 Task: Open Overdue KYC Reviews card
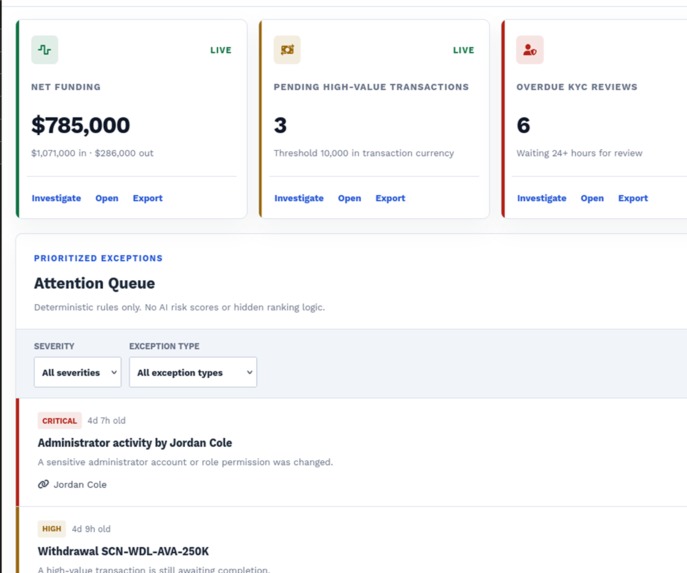tap(592, 198)
